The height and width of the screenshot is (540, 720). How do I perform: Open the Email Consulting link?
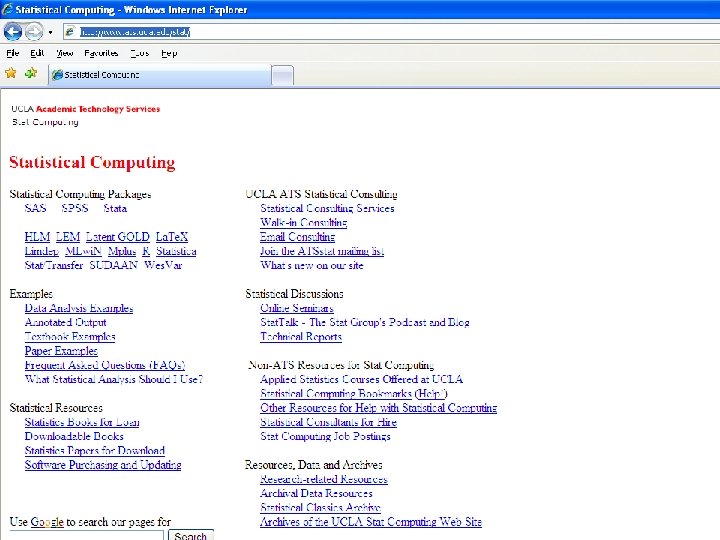297,237
